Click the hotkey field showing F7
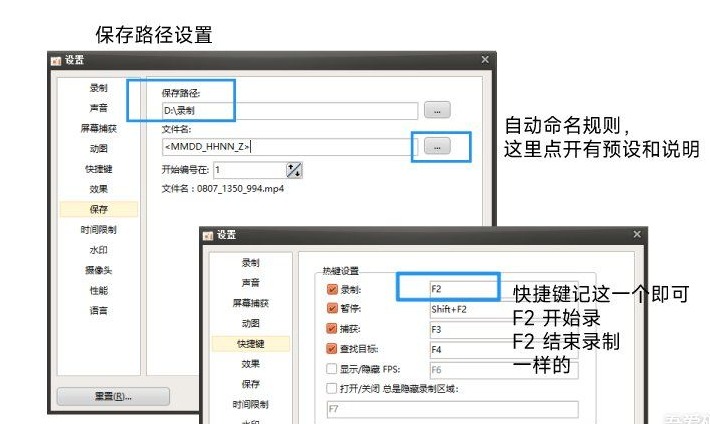710x424 pixels. pyautogui.click(x=452, y=409)
